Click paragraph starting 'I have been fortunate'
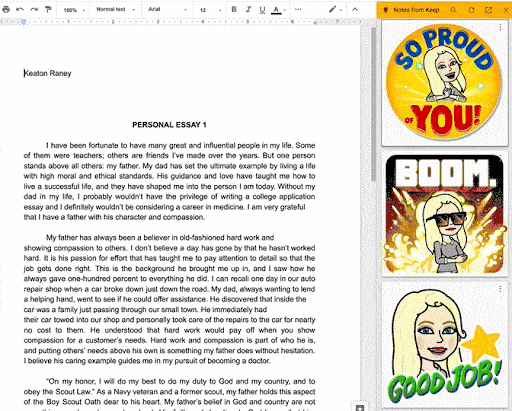 169,181
